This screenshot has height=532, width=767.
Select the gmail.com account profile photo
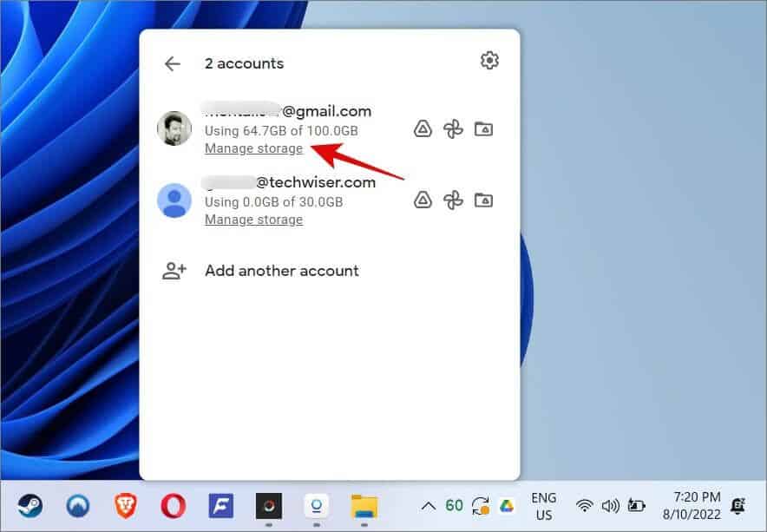coord(174,128)
